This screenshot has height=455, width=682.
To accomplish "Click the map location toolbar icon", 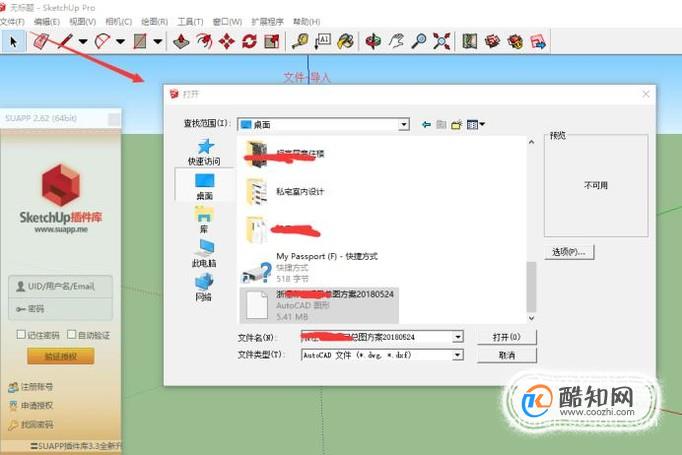I will click(x=470, y=42).
